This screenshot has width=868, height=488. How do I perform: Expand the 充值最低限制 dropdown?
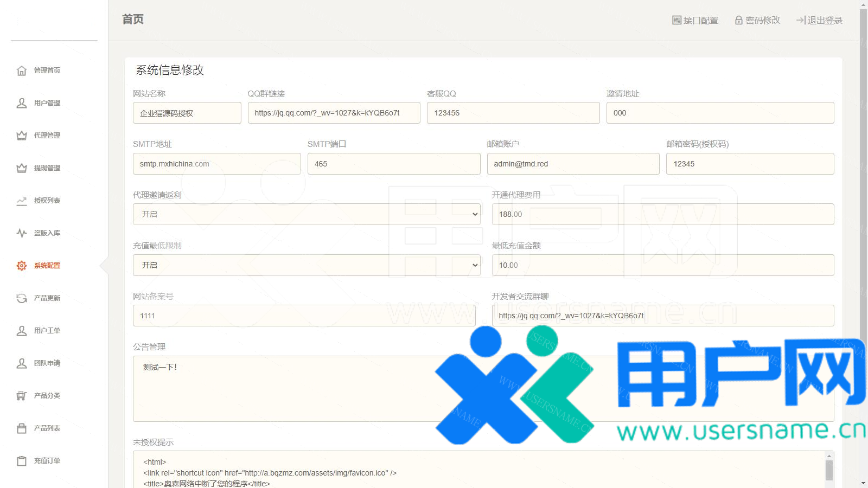click(x=307, y=265)
